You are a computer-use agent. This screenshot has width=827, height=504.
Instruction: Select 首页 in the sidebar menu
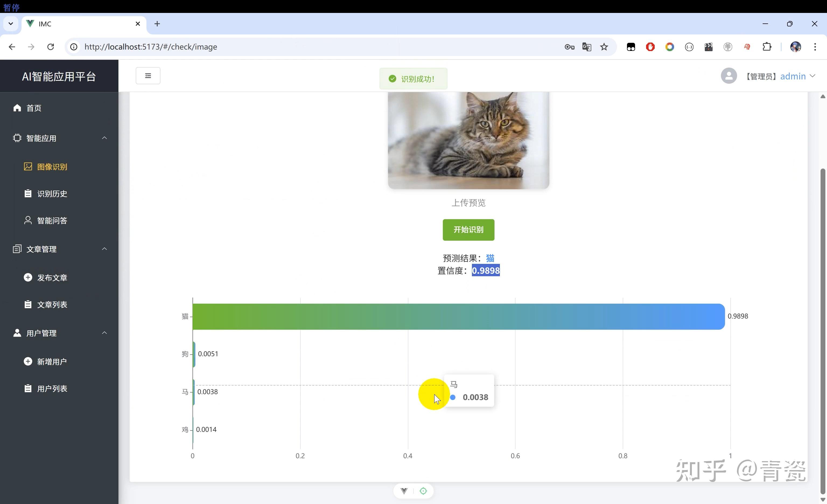tap(34, 108)
